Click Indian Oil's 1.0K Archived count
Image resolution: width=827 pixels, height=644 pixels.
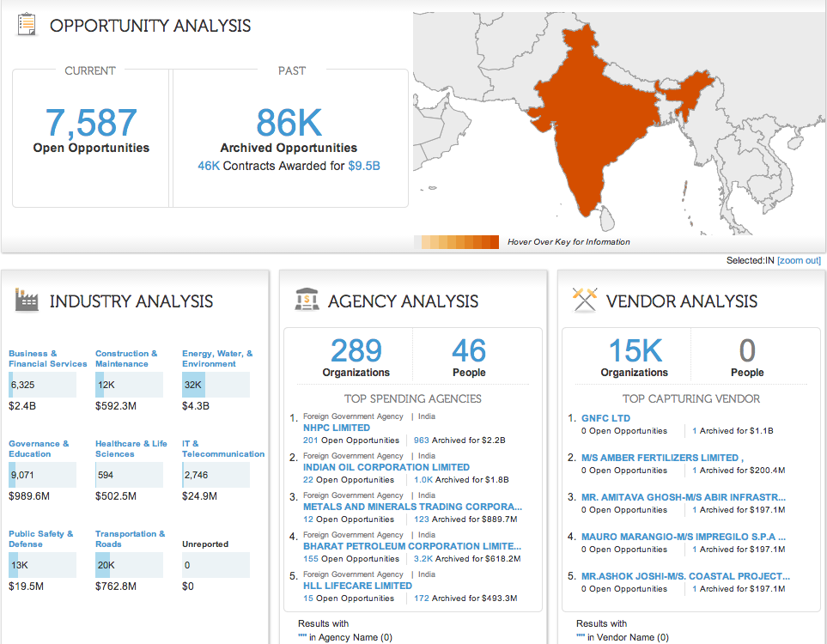[x=423, y=480]
